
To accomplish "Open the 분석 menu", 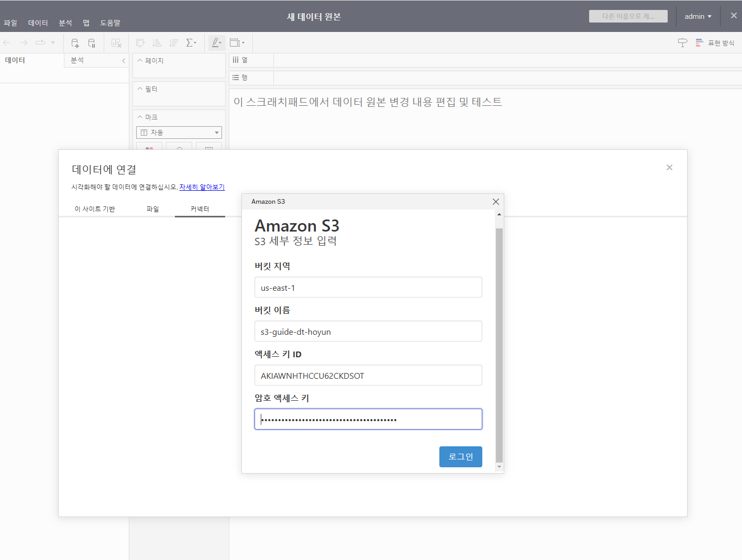I will click(x=65, y=23).
